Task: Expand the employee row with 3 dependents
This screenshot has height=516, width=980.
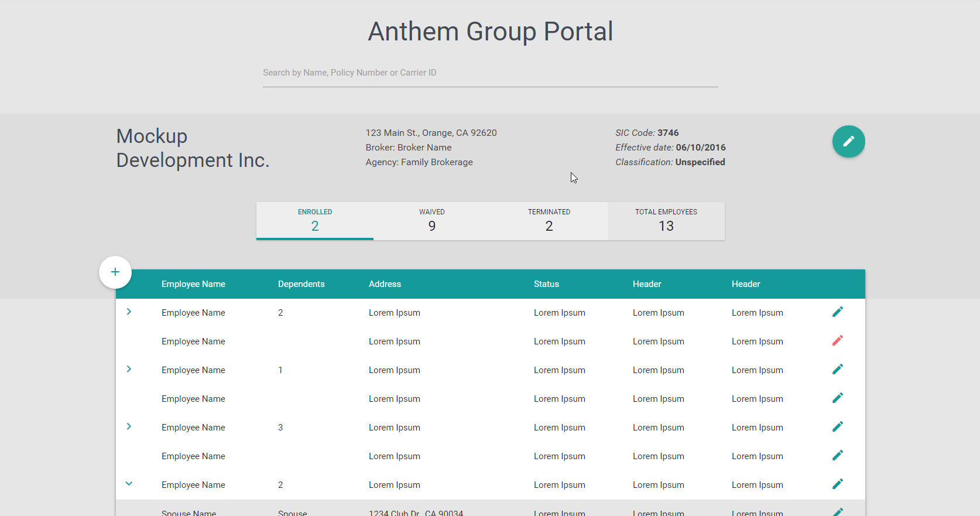Action: click(129, 426)
